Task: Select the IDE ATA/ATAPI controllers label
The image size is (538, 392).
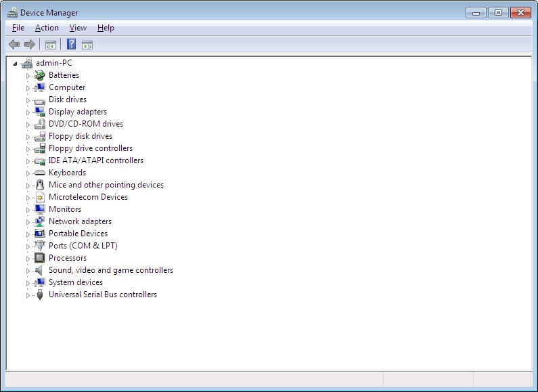Action: (x=95, y=160)
